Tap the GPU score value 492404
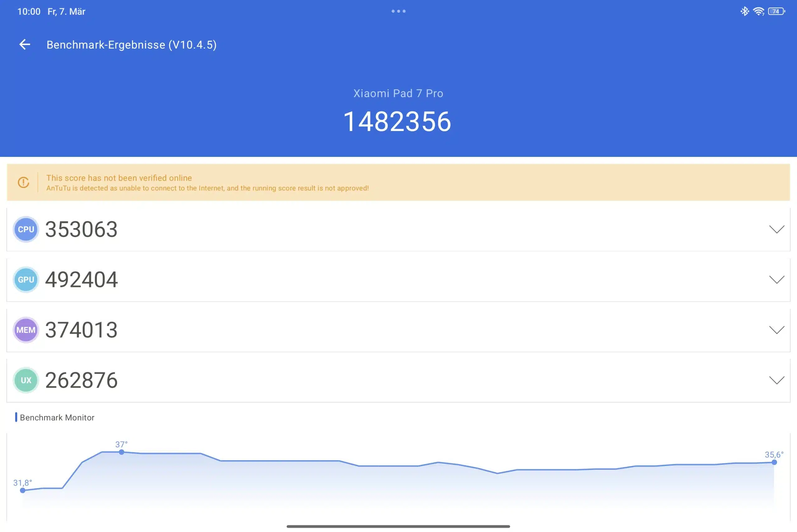 tap(82, 280)
